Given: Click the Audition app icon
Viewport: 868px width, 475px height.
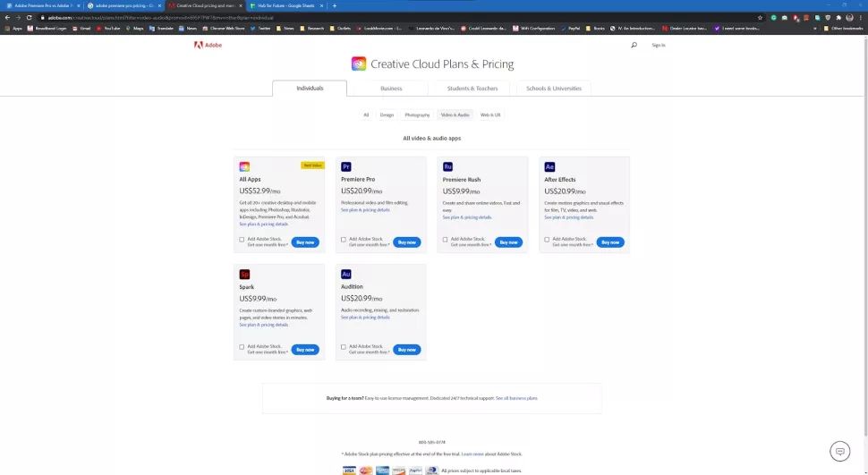Looking at the screenshot, I should click(x=346, y=274).
